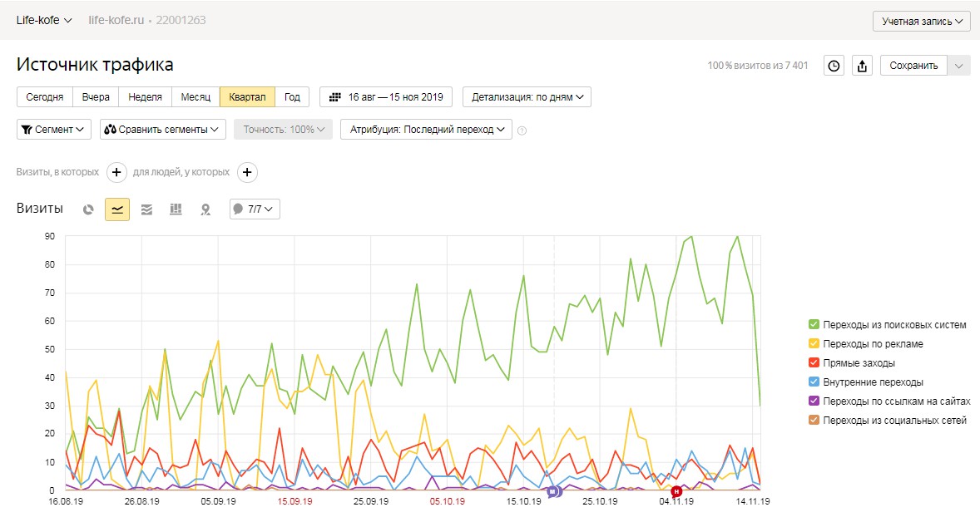980x522 pixels.
Task: Switch to stacked area chart view
Action: click(x=146, y=209)
